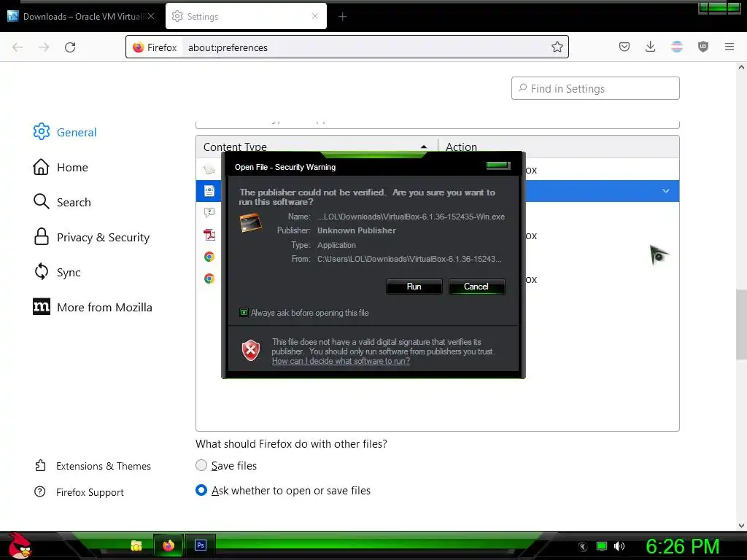
Task: Click the page vertical scrollbar thumb
Action: (x=741, y=324)
